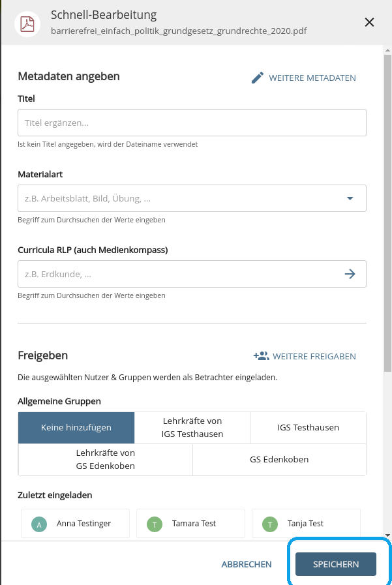This screenshot has width=392, height=585.
Task: Focus the Titel input field
Action: 192,123
